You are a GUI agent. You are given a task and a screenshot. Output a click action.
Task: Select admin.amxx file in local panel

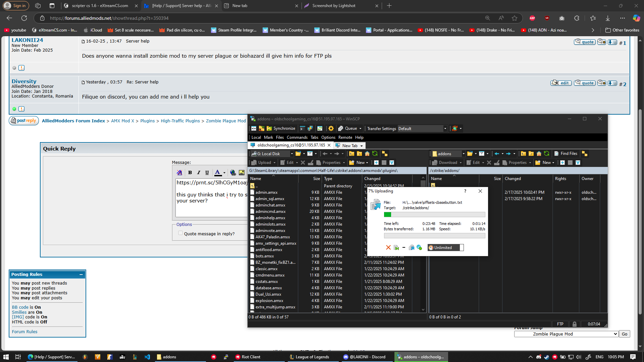click(266, 192)
